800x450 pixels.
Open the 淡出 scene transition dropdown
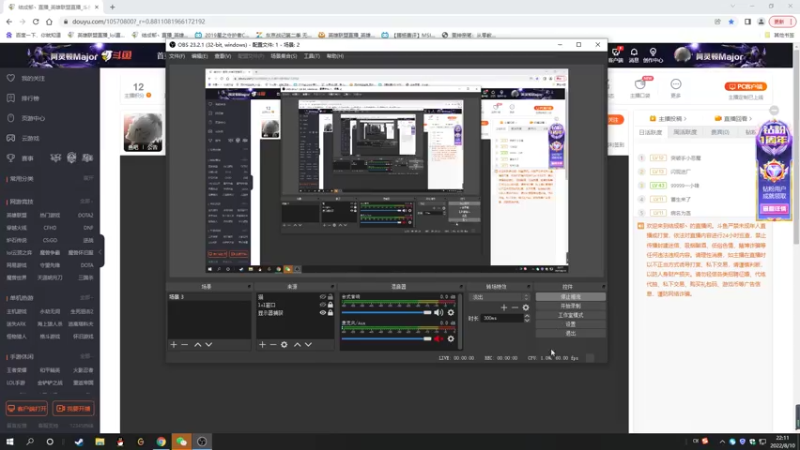pos(500,297)
